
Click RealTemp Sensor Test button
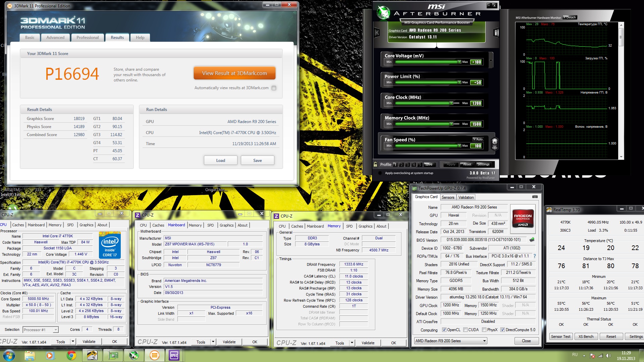click(x=560, y=337)
